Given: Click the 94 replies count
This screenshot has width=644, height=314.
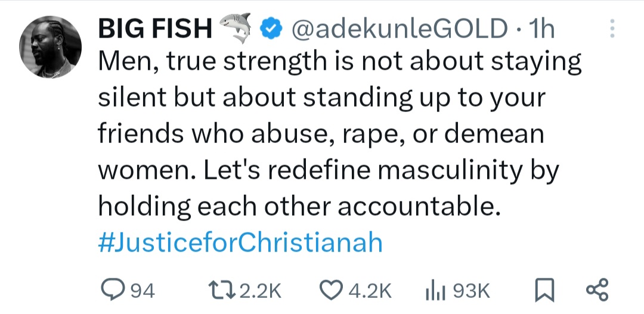Looking at the screenshot, I should 142,291.
